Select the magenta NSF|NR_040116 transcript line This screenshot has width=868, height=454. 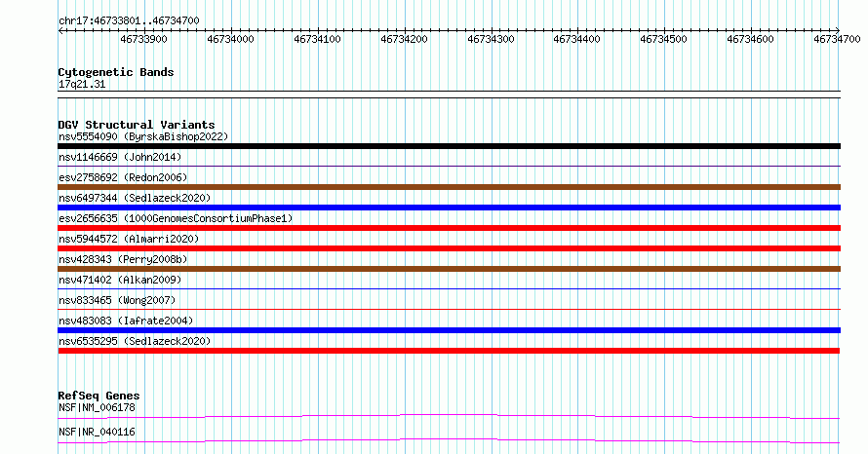coord(449,440)
